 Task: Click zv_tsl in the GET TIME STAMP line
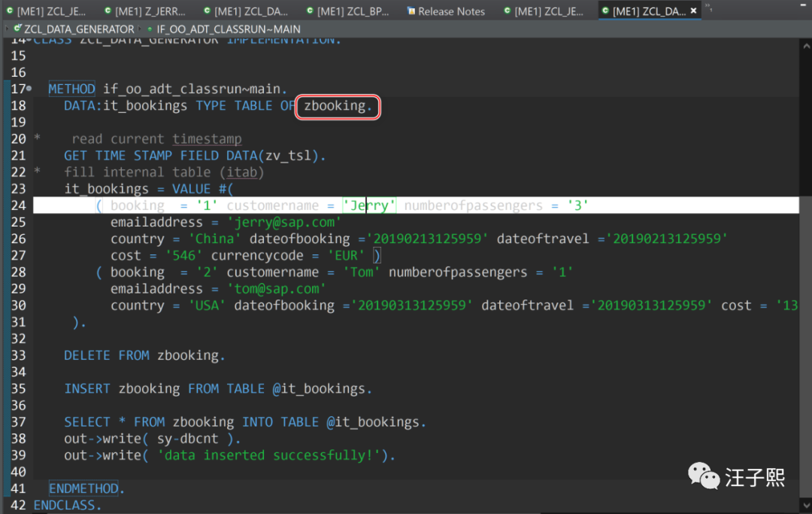(x=289, y=156)
